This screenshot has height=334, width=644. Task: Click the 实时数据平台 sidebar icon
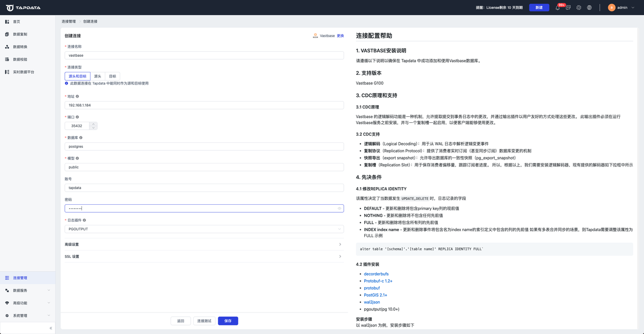7,72
